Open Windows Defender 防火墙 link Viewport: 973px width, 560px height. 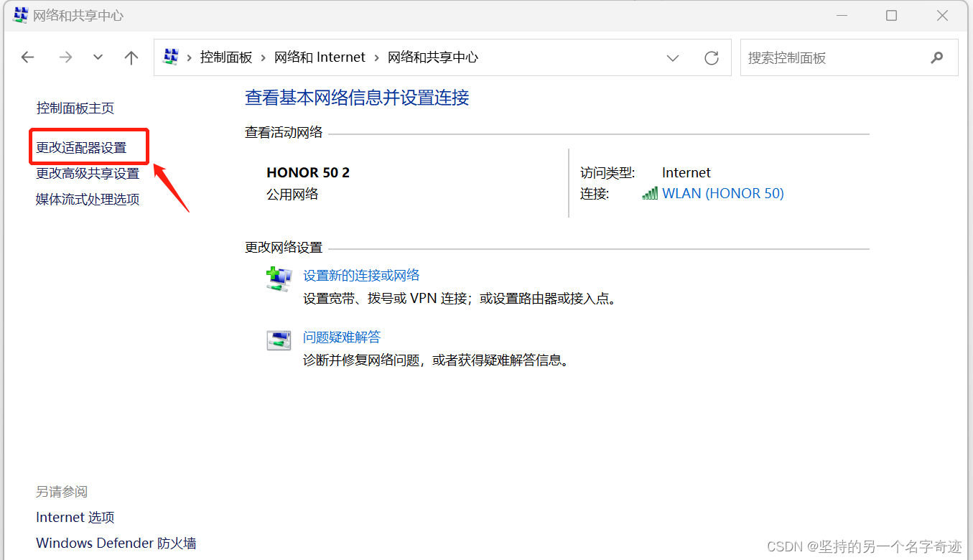click(x=116, y=543)
